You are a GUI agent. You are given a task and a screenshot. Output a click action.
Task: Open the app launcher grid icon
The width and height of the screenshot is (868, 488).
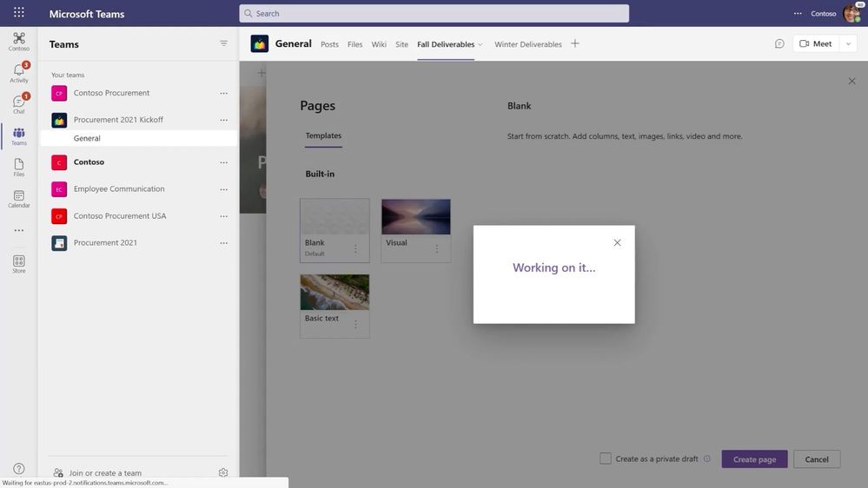click(x=19, y=12)
